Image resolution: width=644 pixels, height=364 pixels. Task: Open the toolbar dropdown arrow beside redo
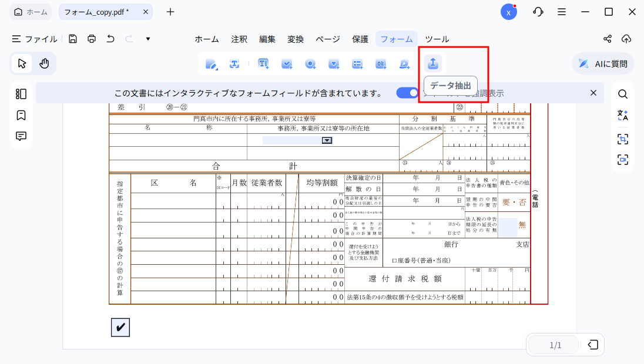coord(147,38)
